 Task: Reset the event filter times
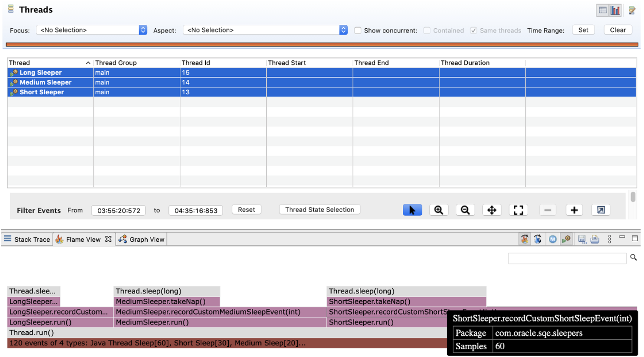(246, 209)
